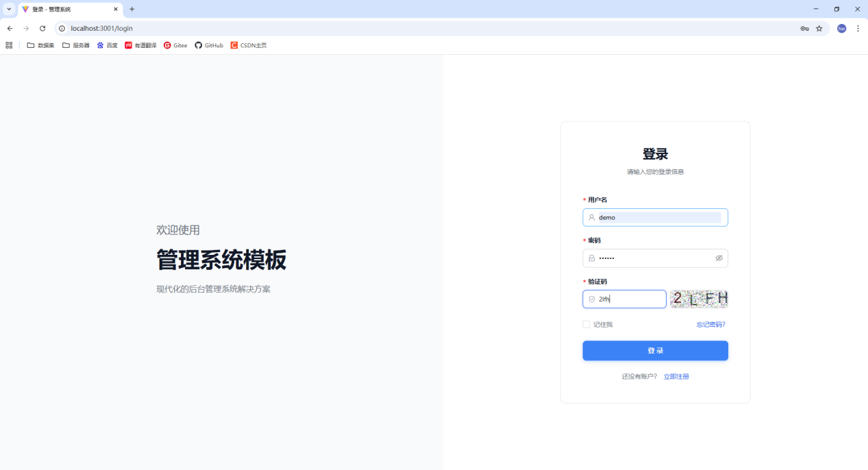Follow the 忘记密码? link

[710, 325]
